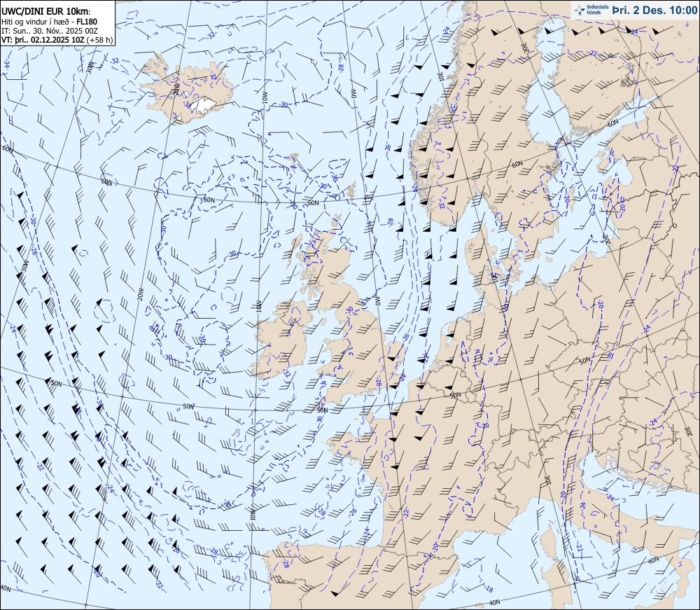Click the Veðurstofa Íslands logo
Screen dimensions: 700x610
point(591,10)
